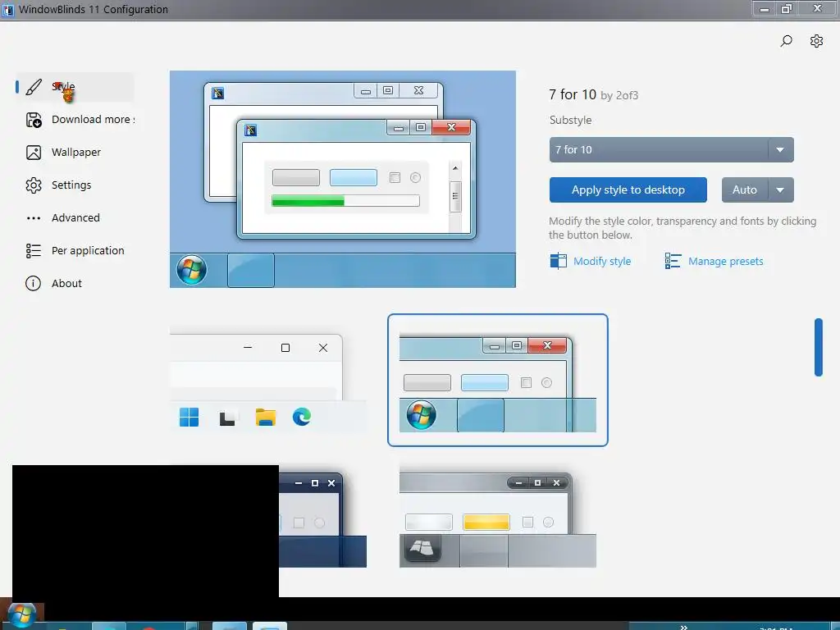Open the top-right gear settings icon
The width and height of the screenshot is (840, 630).
tap(816, 41)
